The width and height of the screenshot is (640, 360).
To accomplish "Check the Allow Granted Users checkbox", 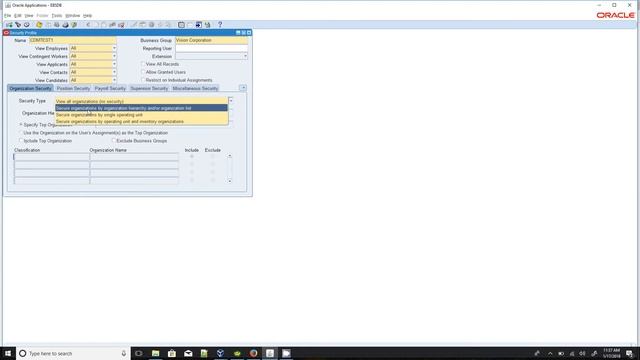I will [143, 72].
